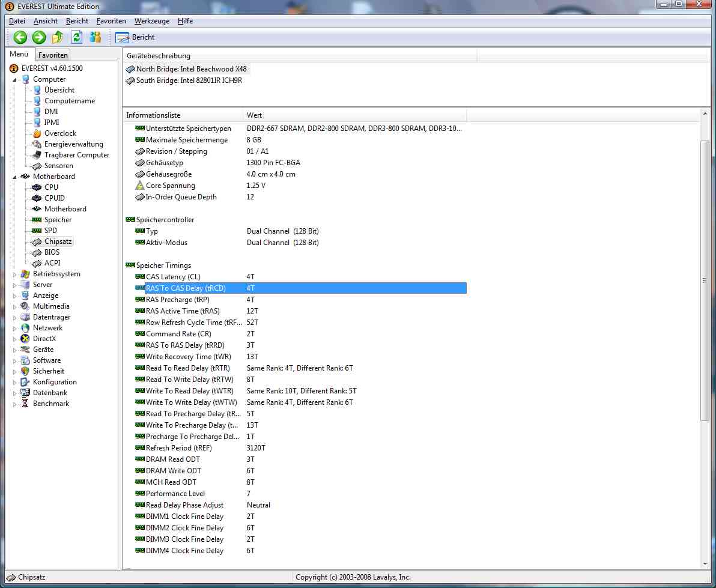The image size is (716, 588).
Task: Click the ACPI icon in tree
Action: 37,264
